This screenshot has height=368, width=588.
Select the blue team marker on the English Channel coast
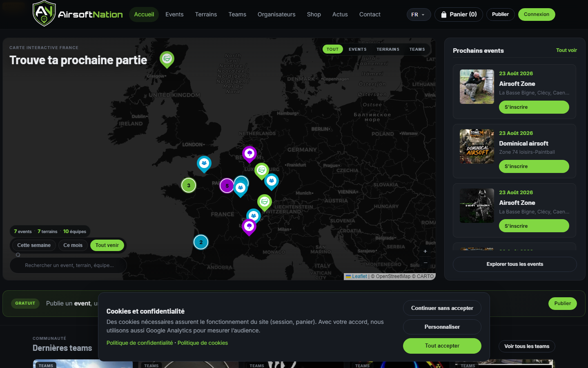coord(204,164)
